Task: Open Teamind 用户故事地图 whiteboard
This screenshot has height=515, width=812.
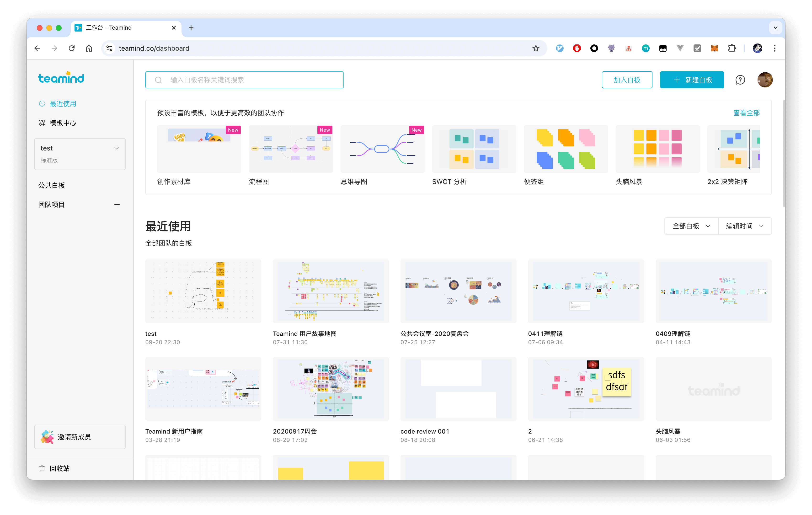Action: [x=331, y=291]
